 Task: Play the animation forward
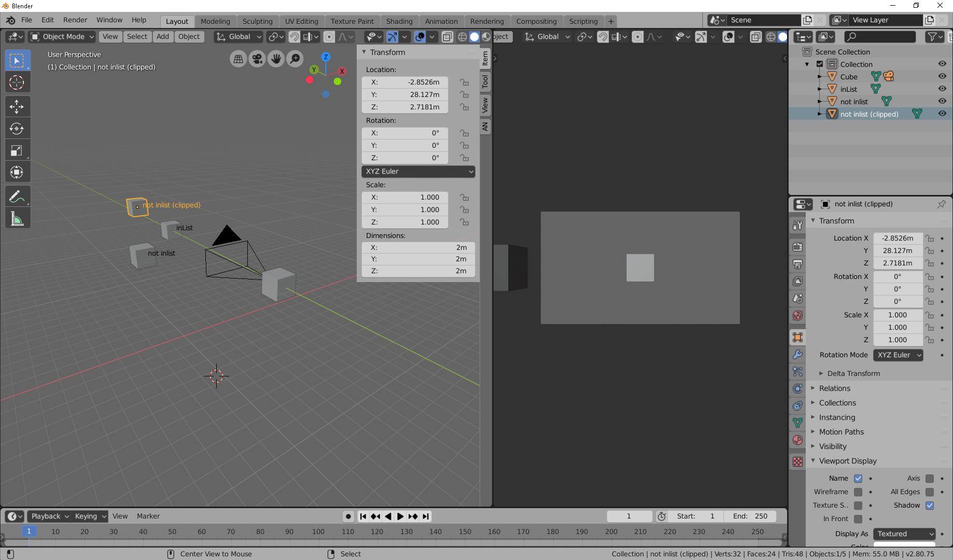pos(400,516)
